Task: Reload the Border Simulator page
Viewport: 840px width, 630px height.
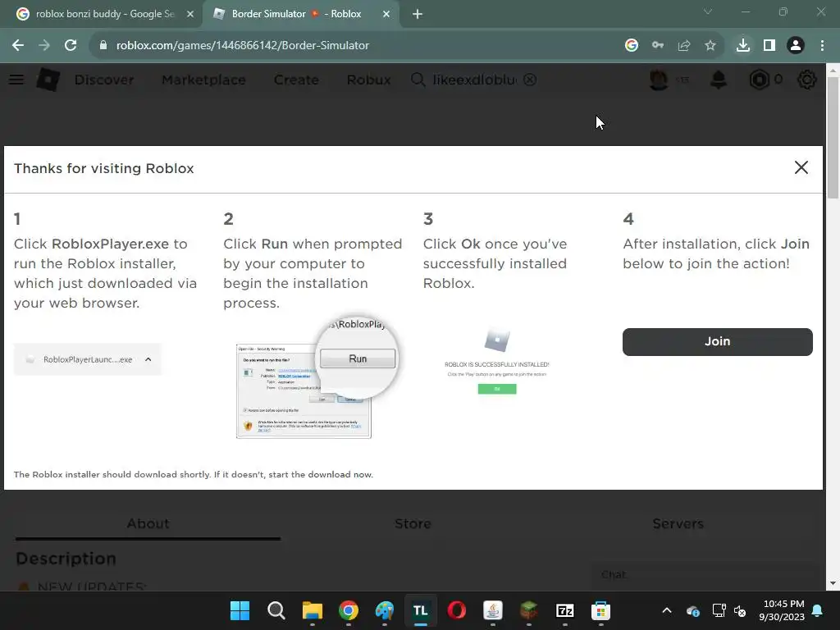Action: click(x=71, y=46)
